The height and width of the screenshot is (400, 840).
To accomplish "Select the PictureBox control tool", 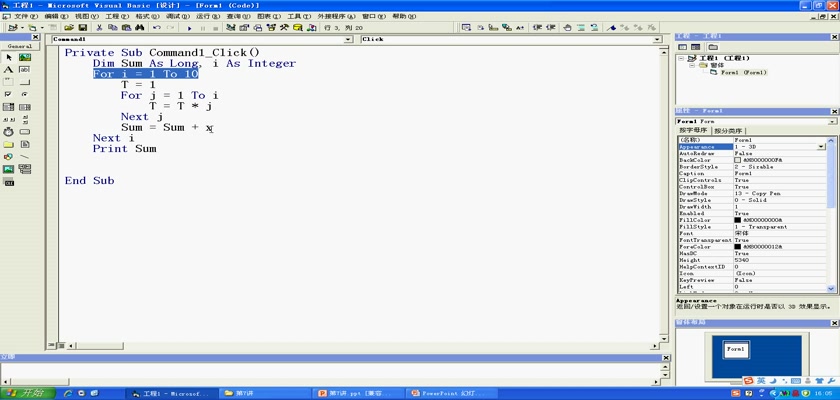I will point(25,58).
